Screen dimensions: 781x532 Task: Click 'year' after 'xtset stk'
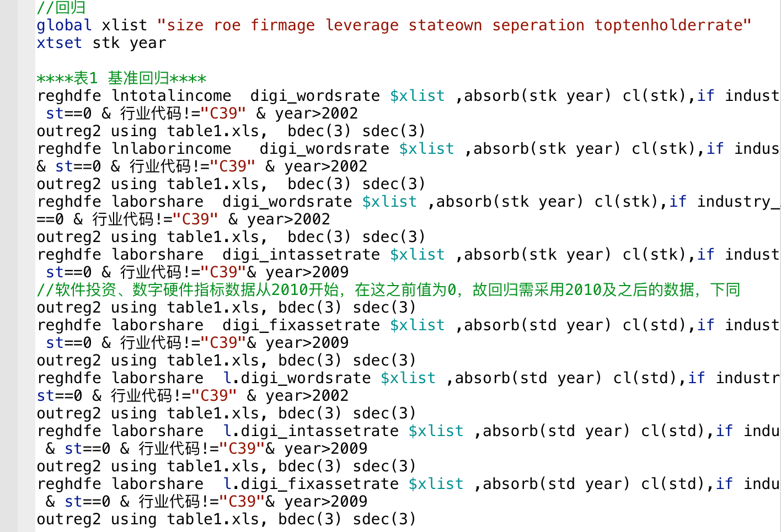click(x=148, y=43)
